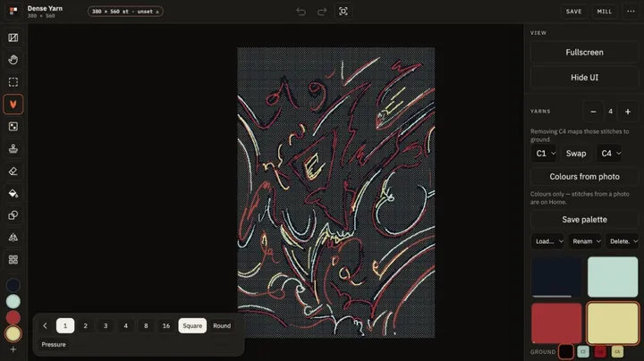Select the large red palette swatch
This screenshot has width=644, height=361.
(x=556, y=323)
